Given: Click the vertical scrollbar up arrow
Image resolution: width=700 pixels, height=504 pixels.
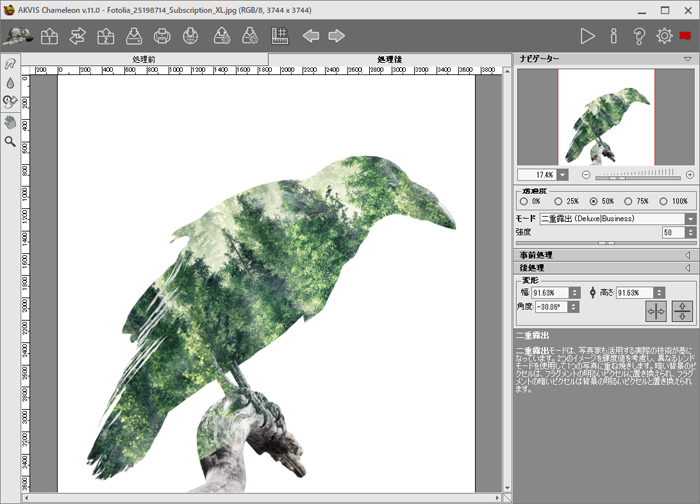Looking at the screenshot, I should 507,71.
